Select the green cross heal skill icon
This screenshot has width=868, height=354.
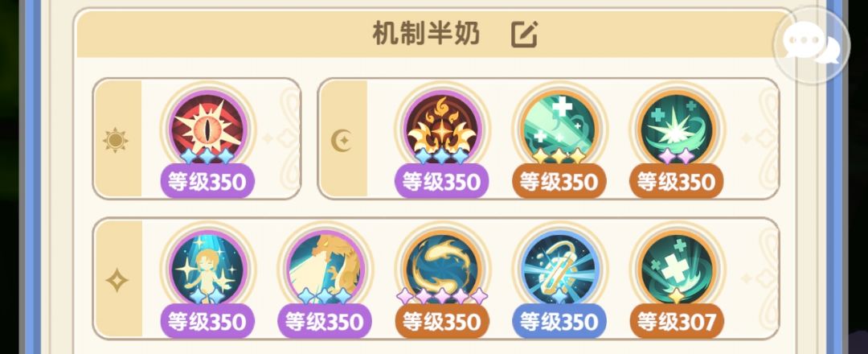click(677, 269)
